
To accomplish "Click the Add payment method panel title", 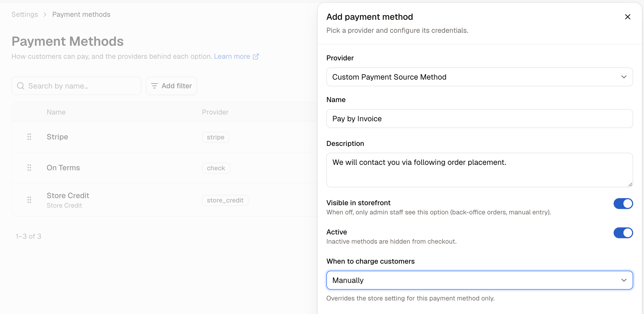I will point(370,17).
